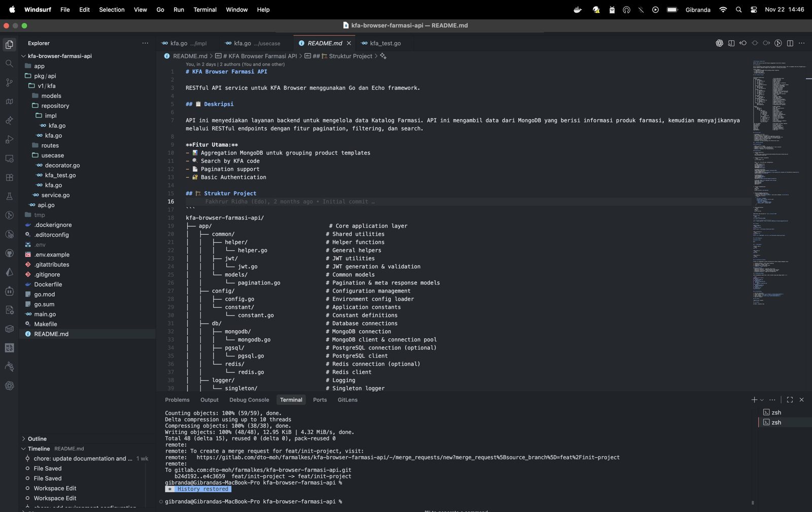
Task: Select chore: update documentation timeline entry
Action: click(83, 459)
